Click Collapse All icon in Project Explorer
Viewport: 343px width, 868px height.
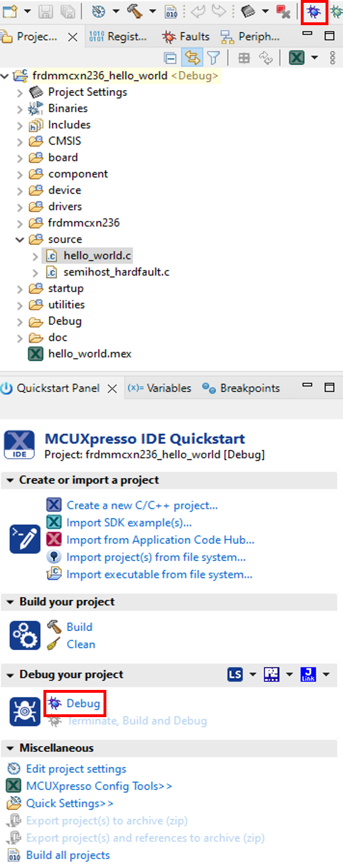click(x=170, y=58)
